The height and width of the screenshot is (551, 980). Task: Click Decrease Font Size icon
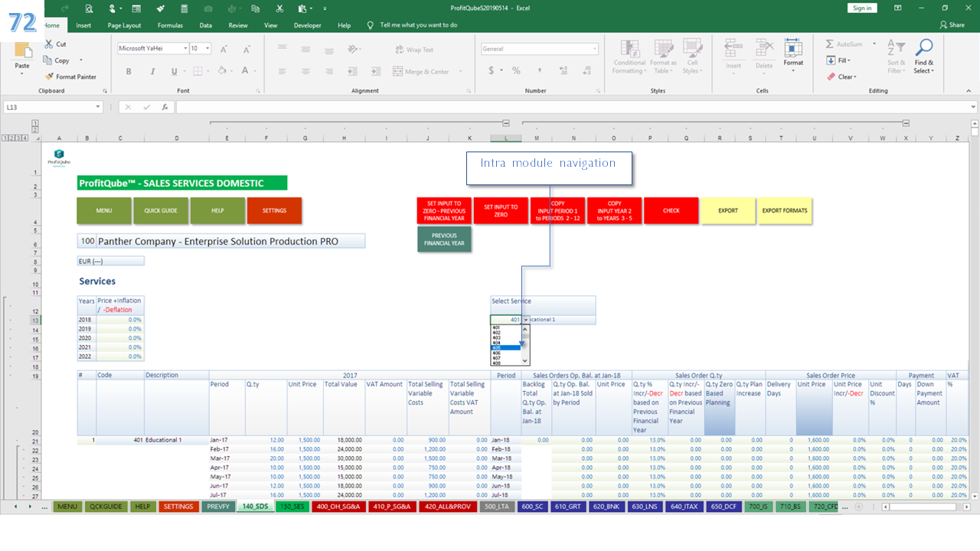point(246,49)
